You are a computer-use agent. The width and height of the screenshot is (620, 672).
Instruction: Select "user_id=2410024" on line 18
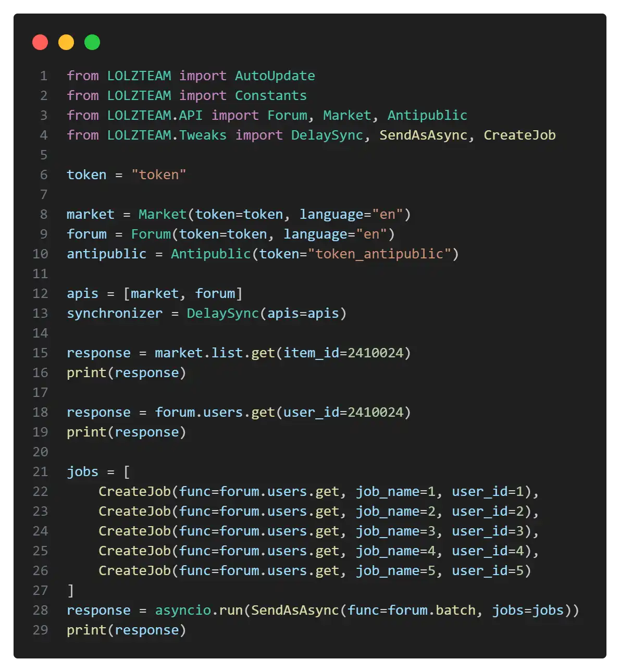(343, 413)
